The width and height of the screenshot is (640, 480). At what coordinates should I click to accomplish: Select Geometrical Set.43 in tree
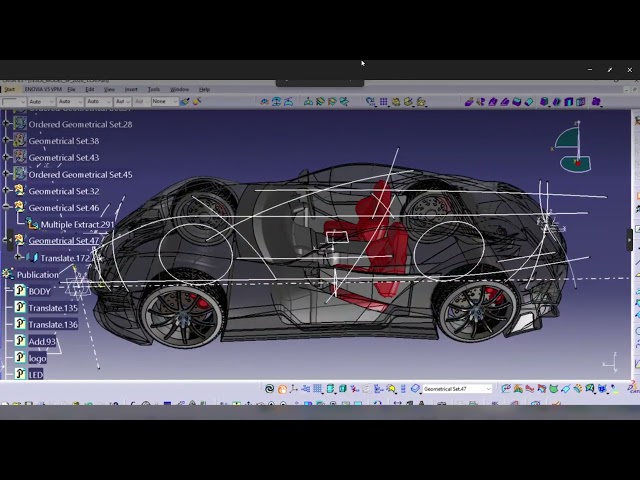point(64,158)
